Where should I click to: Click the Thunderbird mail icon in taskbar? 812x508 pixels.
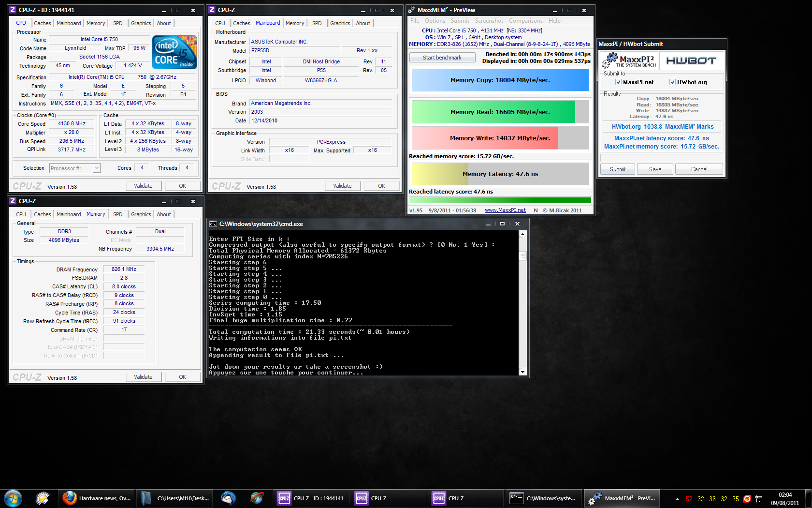228,498
